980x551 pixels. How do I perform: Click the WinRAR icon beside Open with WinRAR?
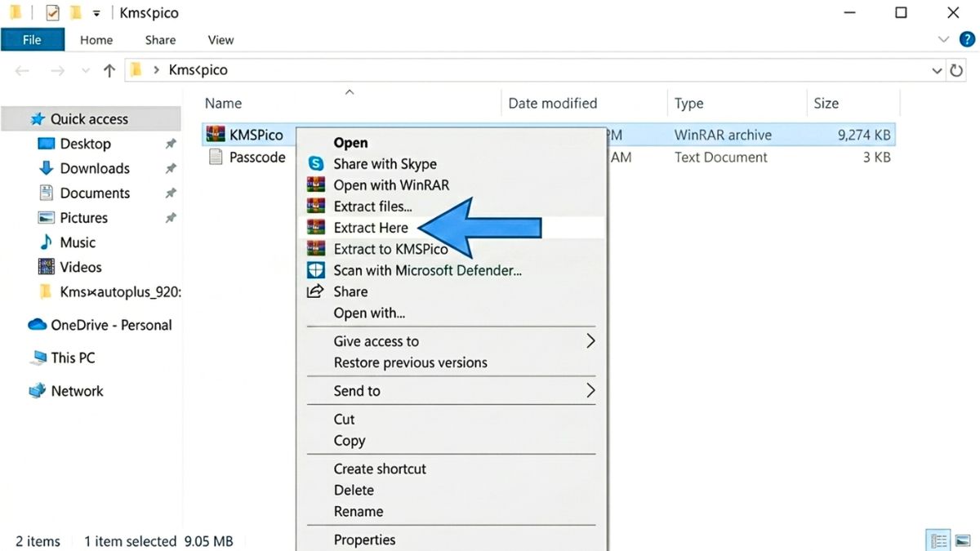[x=315, y=184]
